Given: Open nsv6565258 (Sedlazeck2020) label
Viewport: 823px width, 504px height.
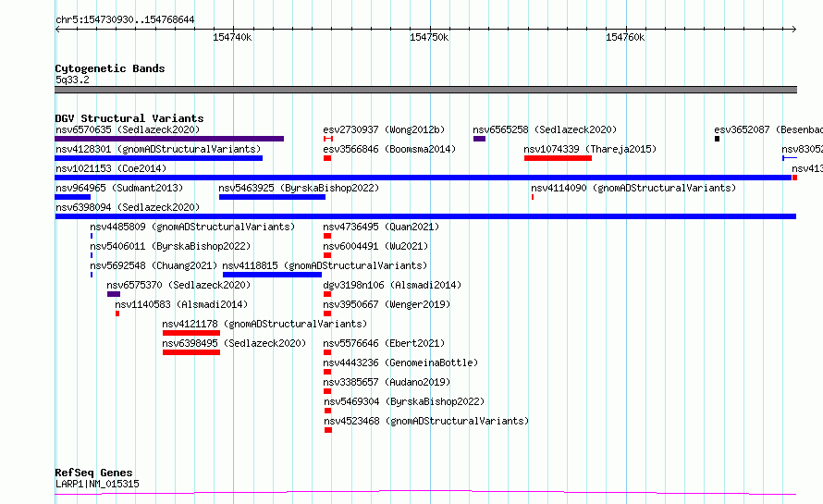Looking at the screenshot, I should point(545,129).
